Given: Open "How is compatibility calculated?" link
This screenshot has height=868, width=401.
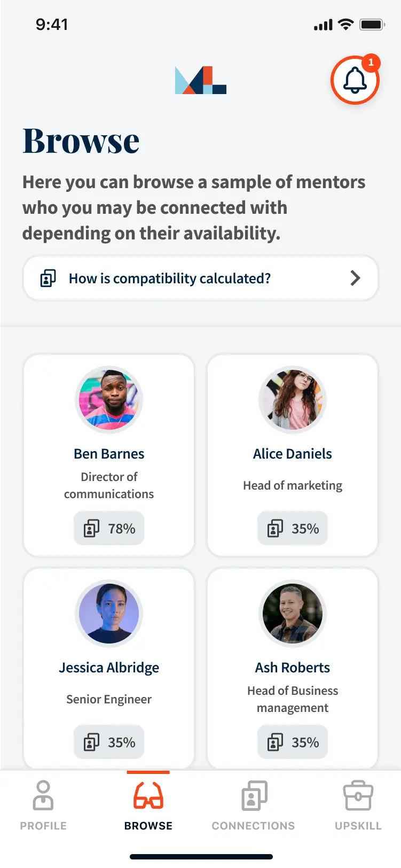Looking at the screenshot, I should pos(170,278).
